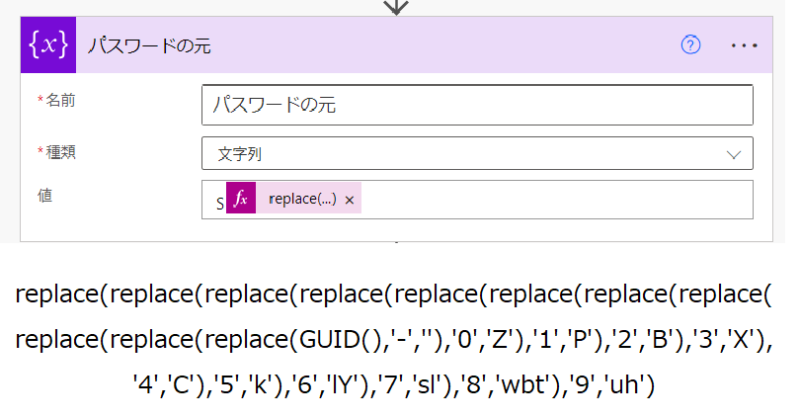The width and height of the screenshot is (800, 419).
Task: Click the 種類 field label
Action: click(60, 151)
